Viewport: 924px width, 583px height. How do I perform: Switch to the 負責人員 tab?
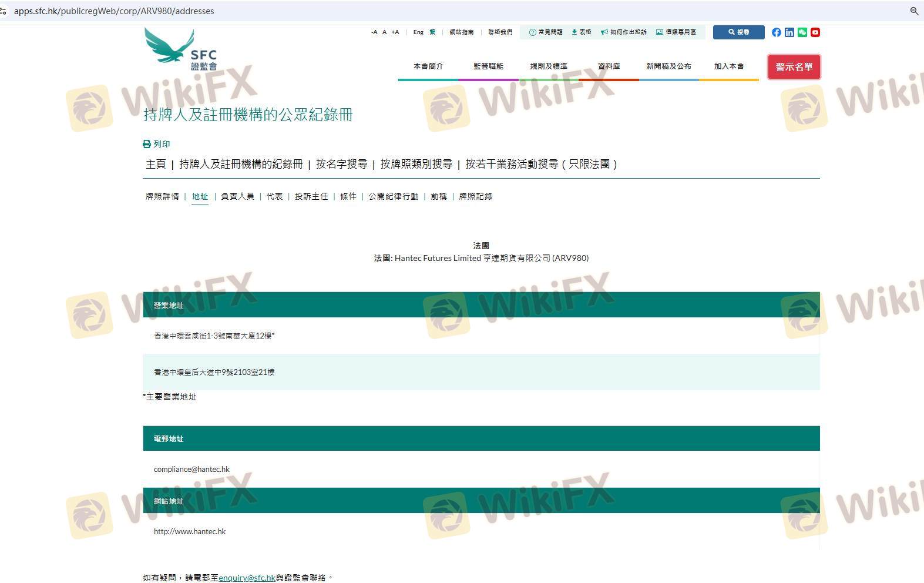pos(238,196)
